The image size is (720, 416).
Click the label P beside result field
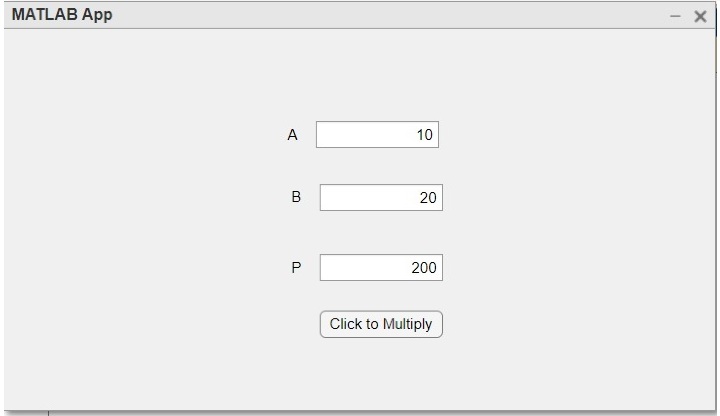coord(296,267)
